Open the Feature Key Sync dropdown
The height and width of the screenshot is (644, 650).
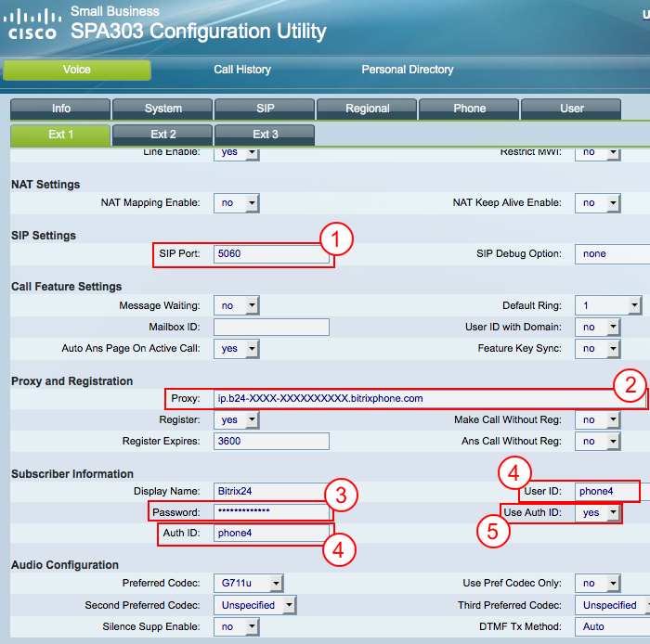598,349
